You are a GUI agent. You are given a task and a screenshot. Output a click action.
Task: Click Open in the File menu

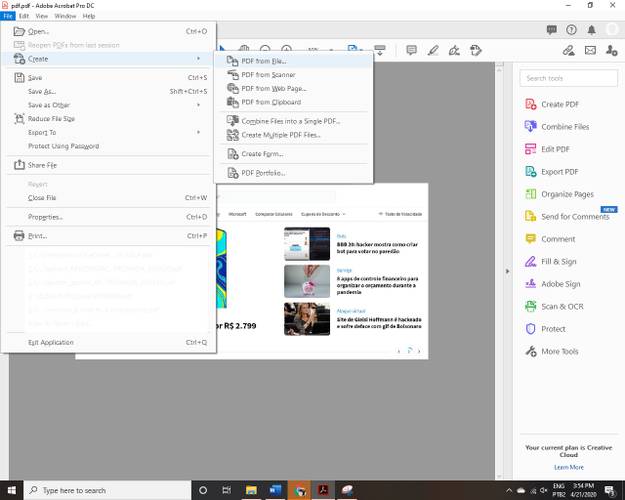(108, 31)
